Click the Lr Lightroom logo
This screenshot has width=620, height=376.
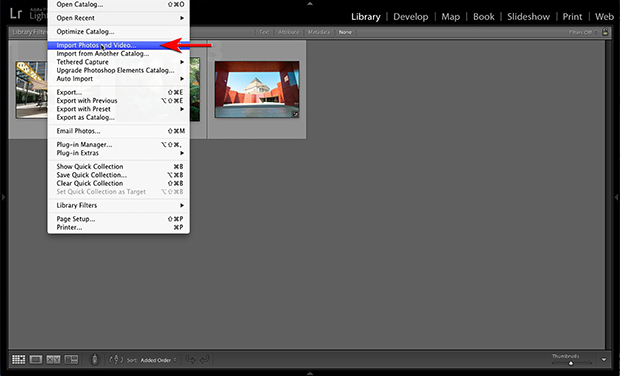[x=16, y=14]
